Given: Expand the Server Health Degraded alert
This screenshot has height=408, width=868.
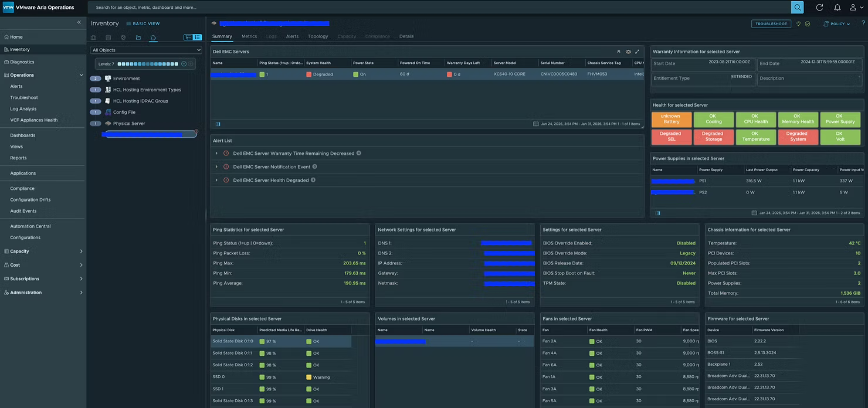Looking at the screenshot, I should [x=216, y=180].
